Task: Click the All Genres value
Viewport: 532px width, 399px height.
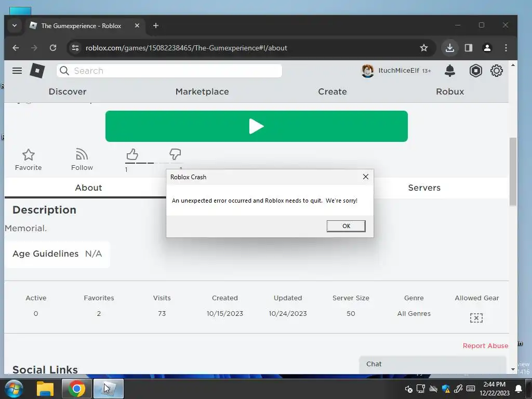Action: [x=414, y=313]
